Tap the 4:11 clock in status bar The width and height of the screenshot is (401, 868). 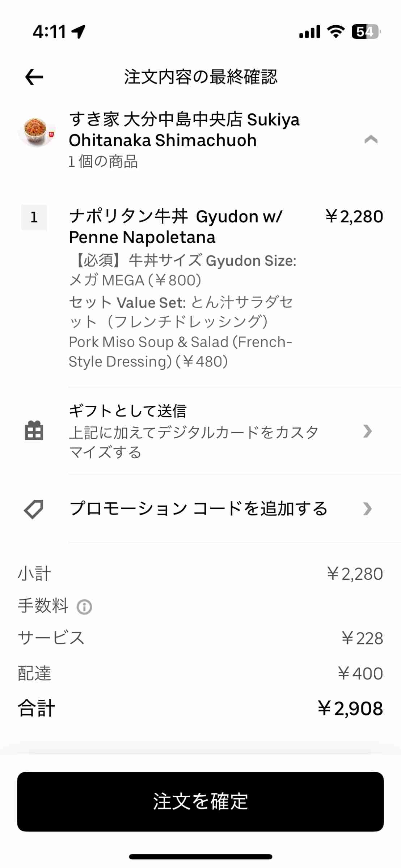[49, 32]
